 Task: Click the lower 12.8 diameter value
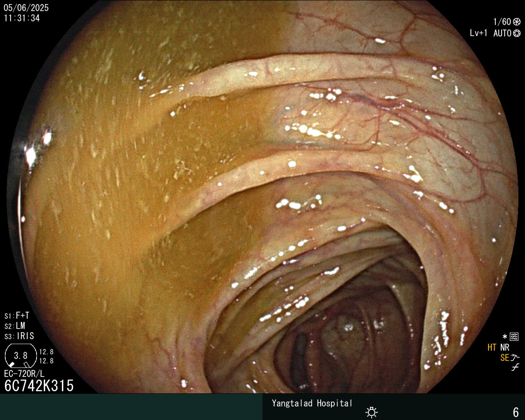point(46,361)
